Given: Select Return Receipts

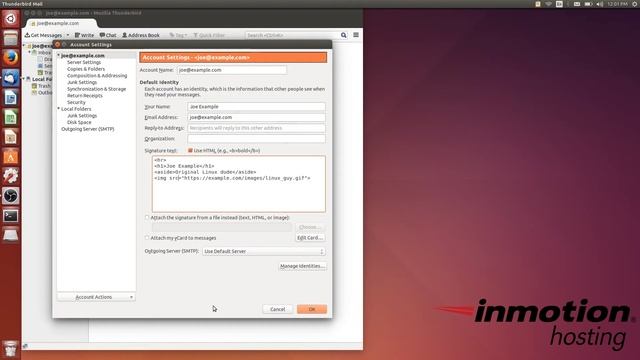Looking at the screenshot, I should 85,96.
